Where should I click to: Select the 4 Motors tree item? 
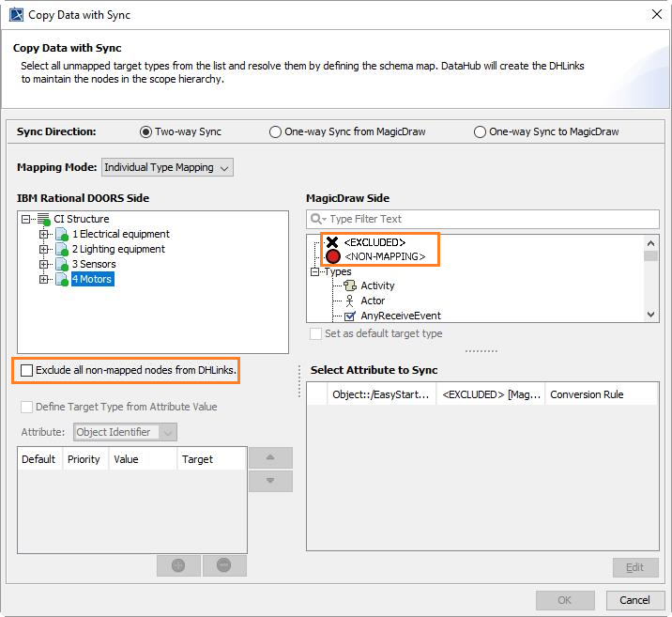pyautogui.click(x=92, y=279)
